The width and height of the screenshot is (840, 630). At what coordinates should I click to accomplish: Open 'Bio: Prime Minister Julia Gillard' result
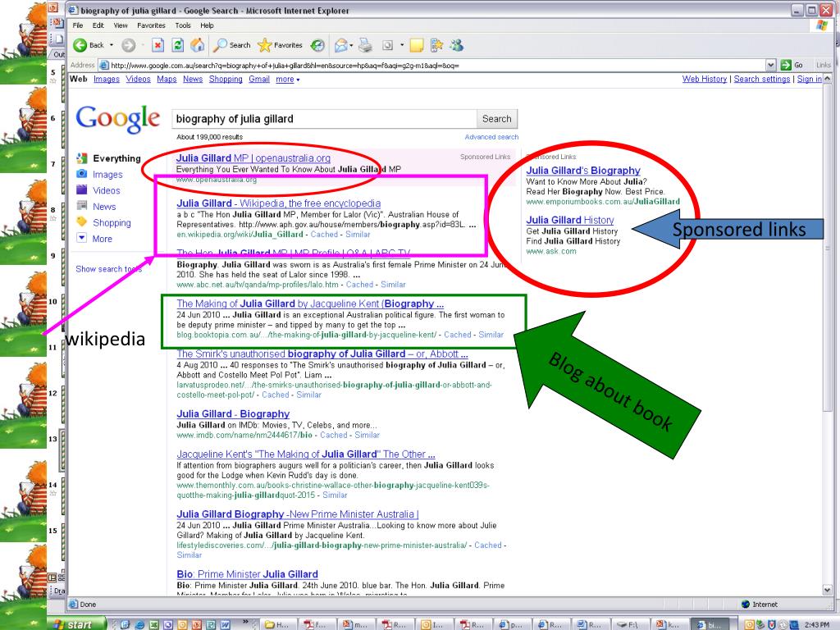click(x=247, y=574)
